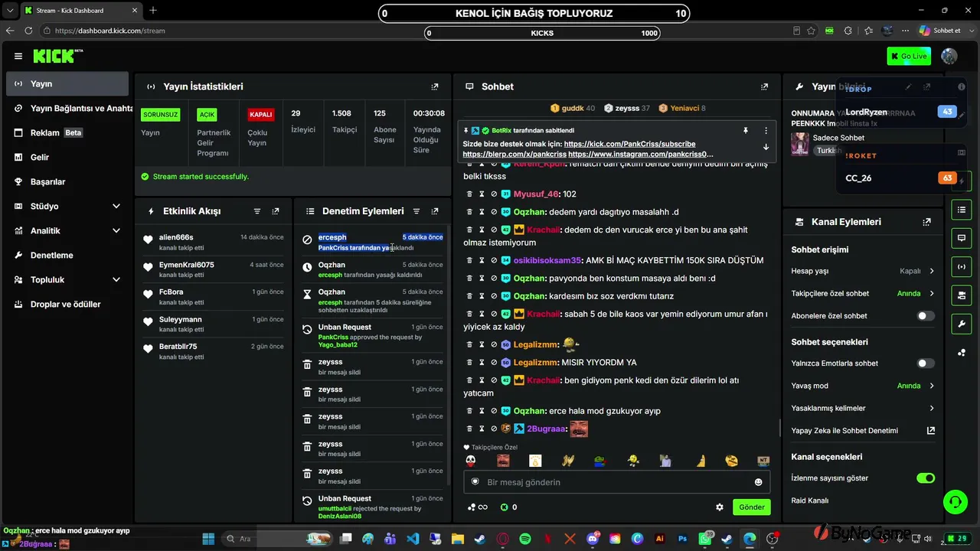Image resolution: width=980 pixels, height=551 pixels.
Task: Open the Gelir sidebar item
Action: (67, 157)
